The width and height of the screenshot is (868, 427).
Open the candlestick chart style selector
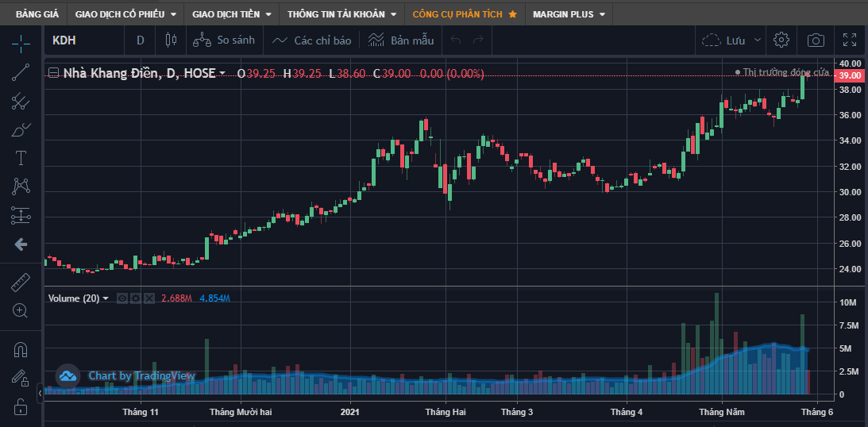(x=169, y=40)
